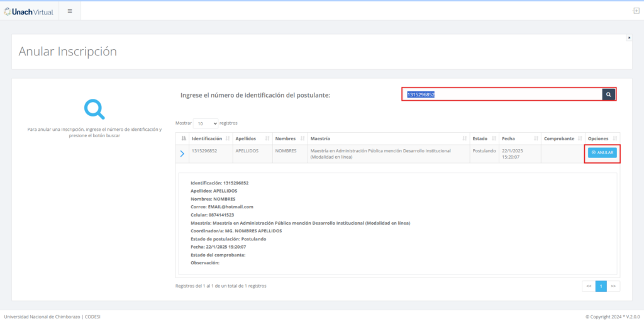Sort table by Maestría column
This screenshot has height=321, width=644.
387,138
